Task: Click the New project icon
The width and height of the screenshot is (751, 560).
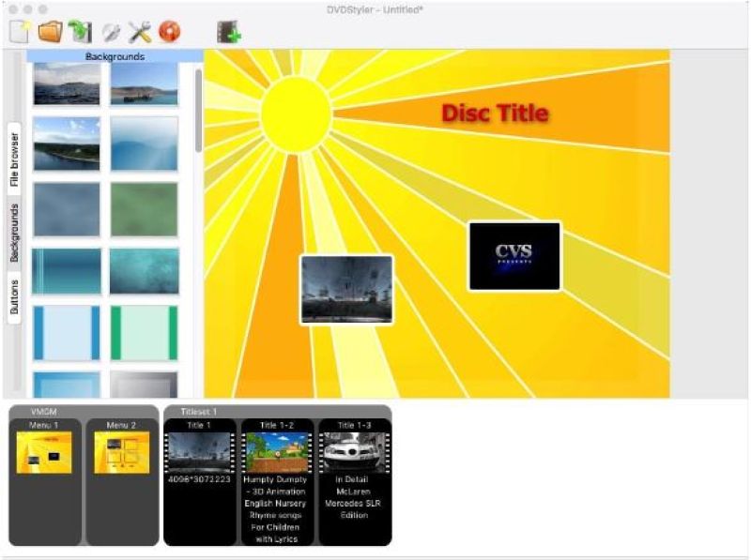Action: click(20, 32)
